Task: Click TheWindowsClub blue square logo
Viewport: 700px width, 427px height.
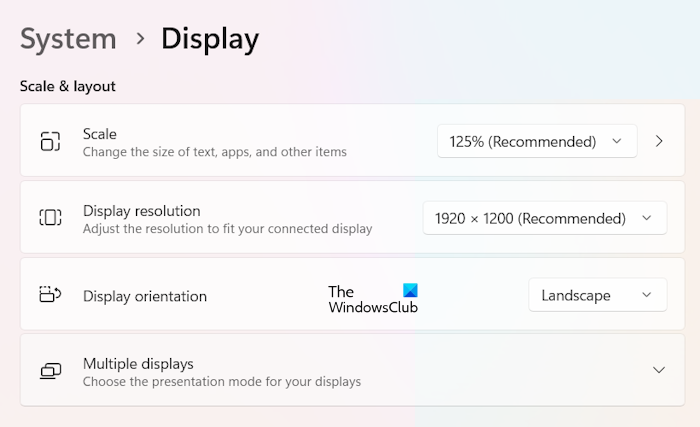Action: [x=410, y=291]
